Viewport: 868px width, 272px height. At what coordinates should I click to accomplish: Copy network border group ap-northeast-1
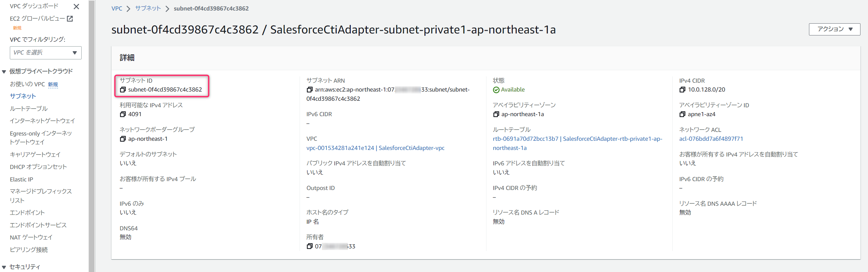coord(123,139)
